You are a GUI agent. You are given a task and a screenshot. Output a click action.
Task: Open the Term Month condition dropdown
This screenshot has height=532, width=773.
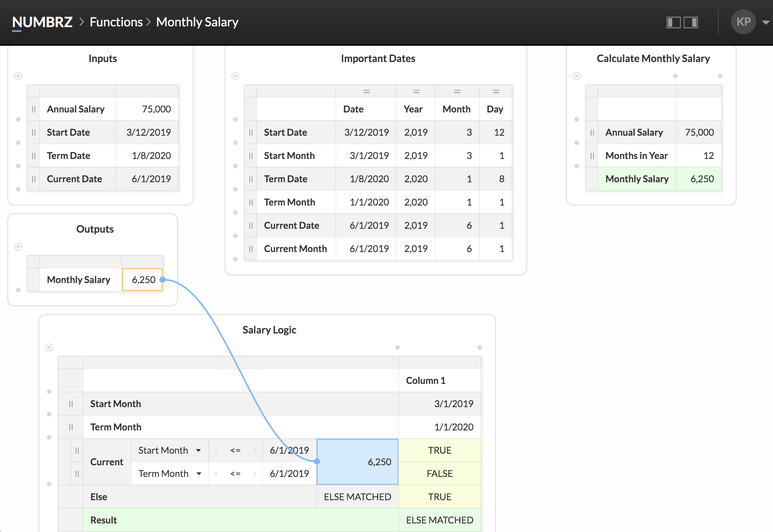coord(199,473)
